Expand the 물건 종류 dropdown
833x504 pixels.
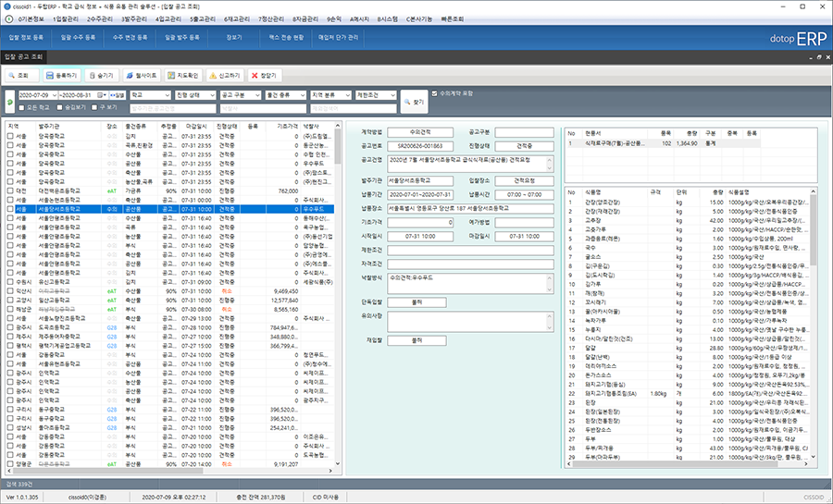pyautogui.click(x=286, y=95)
